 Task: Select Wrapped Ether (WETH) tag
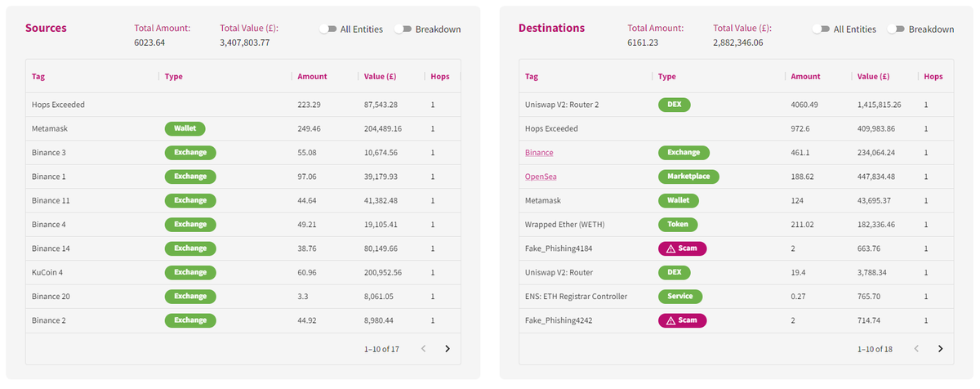point(564,224)
